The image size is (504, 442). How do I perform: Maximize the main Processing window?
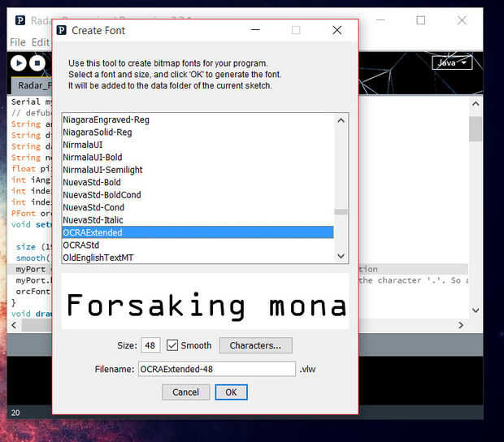click(x=420, y=20)
